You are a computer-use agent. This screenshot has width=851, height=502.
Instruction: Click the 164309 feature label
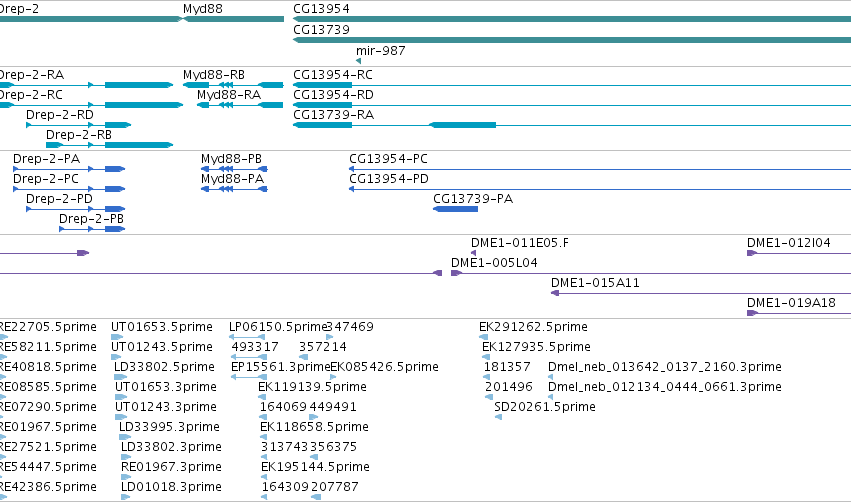285,487
